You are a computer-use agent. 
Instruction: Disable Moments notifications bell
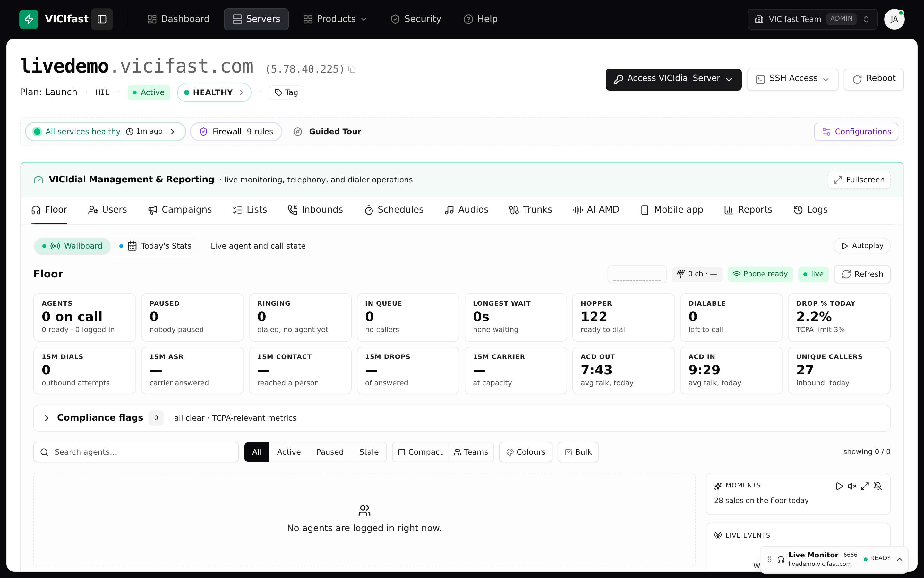click(x=878, y=486)
